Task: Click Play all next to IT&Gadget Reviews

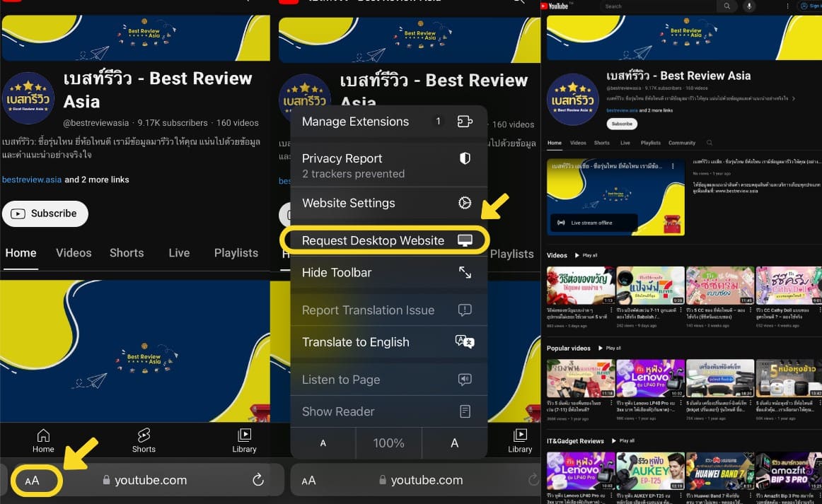Action: click(x=623, y=441)
